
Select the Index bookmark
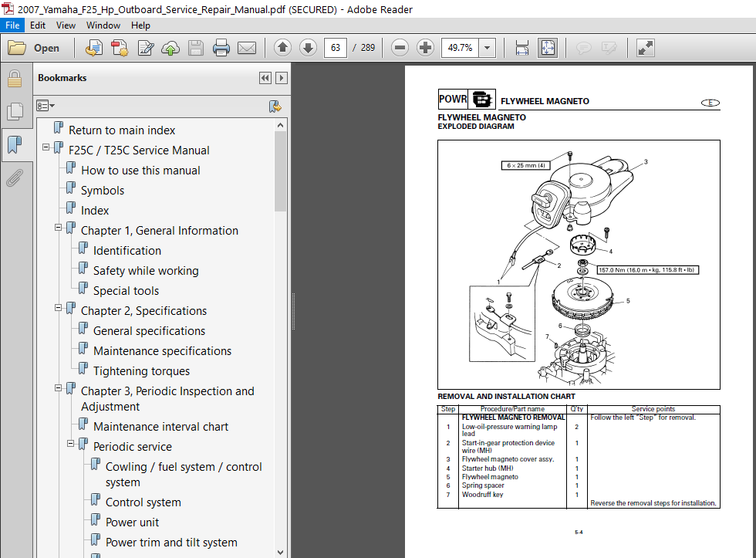coord(94,211)
